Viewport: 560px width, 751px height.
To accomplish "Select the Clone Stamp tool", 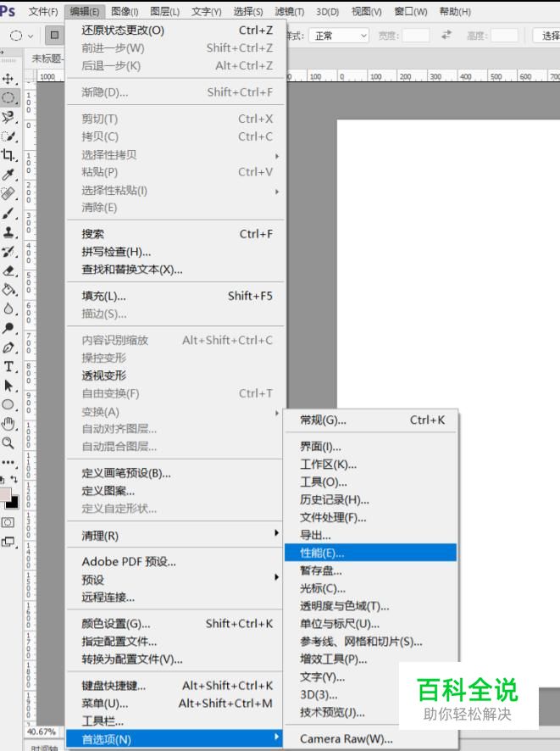I will click(8, 232).
